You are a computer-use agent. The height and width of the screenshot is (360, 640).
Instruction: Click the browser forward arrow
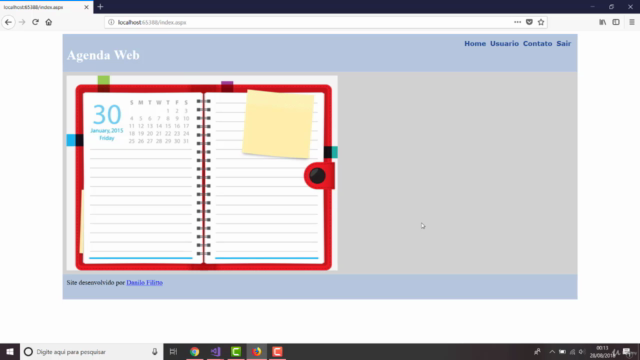click(22, 22)
